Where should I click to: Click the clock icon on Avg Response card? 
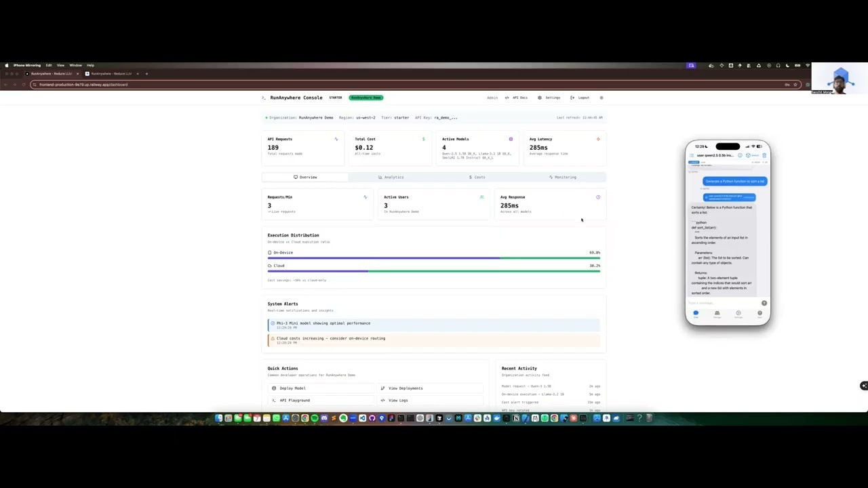click(x=598, y=197)
